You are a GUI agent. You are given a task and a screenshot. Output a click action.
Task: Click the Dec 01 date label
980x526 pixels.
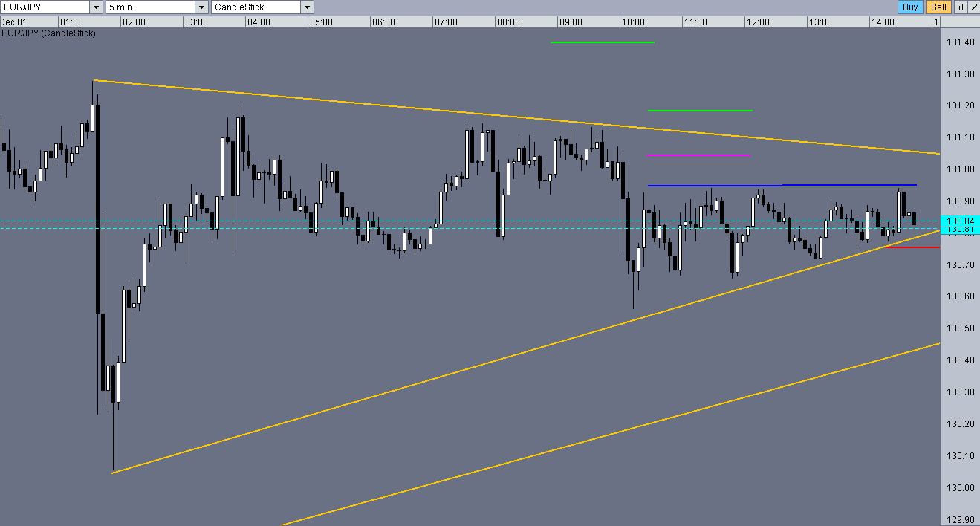(x=14, y=22)
